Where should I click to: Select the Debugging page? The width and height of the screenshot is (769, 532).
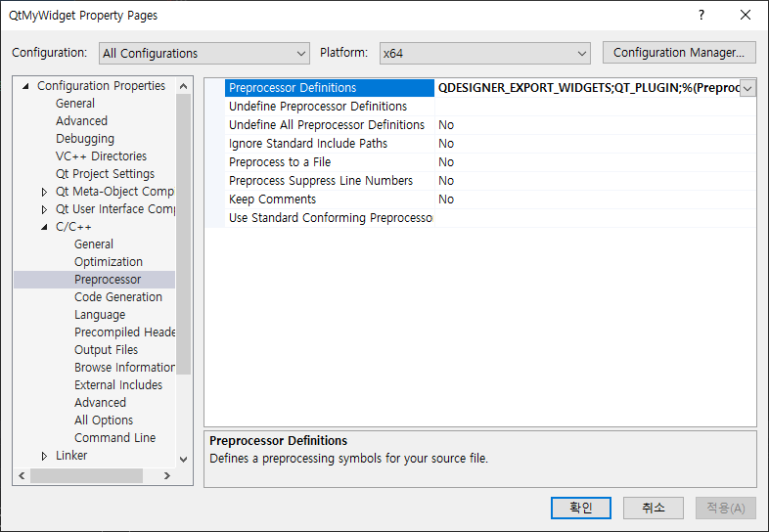[85, 139]
